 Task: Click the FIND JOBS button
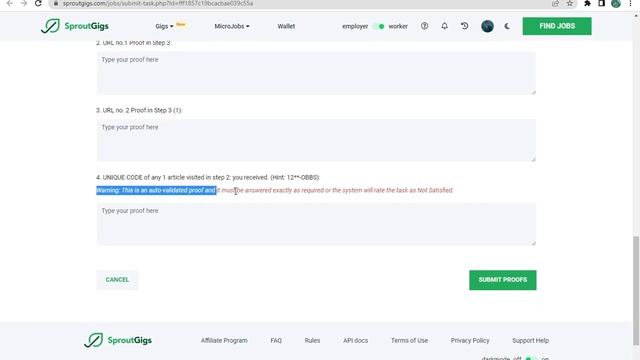click(557, 26)
